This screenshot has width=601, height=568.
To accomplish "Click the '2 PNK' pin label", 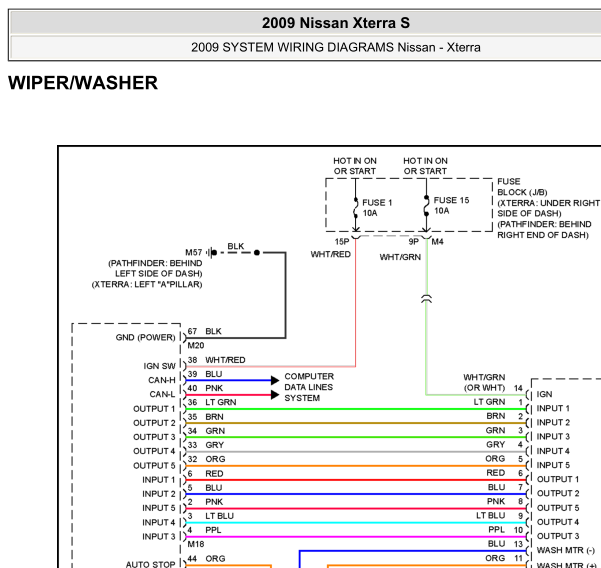I will pos(205,502).
